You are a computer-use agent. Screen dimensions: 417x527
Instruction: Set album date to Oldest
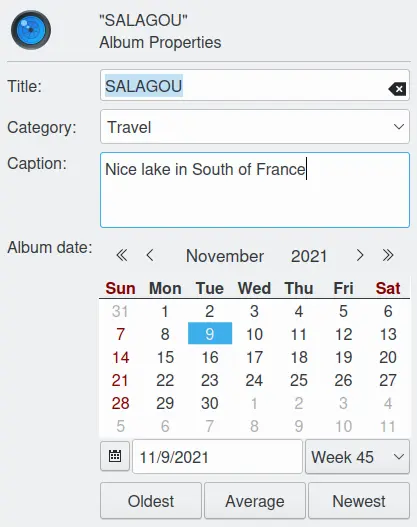[x=151, y=501]
